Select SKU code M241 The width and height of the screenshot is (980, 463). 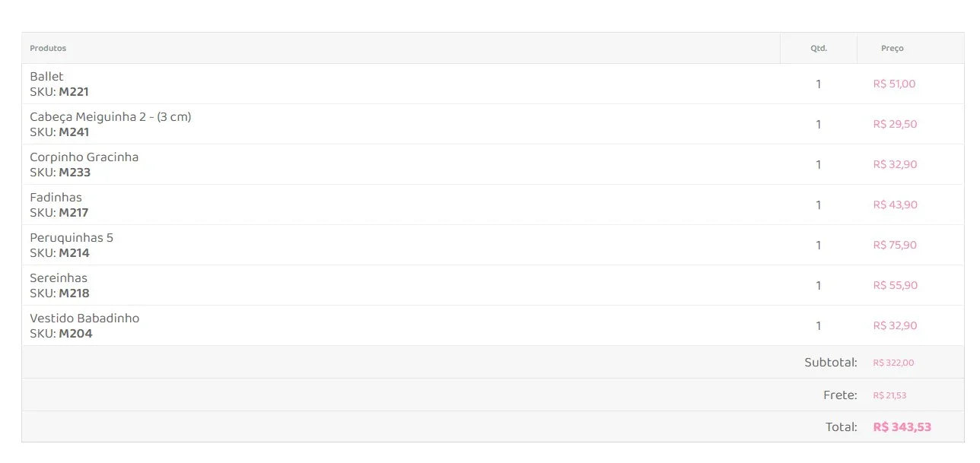[74, 132]
